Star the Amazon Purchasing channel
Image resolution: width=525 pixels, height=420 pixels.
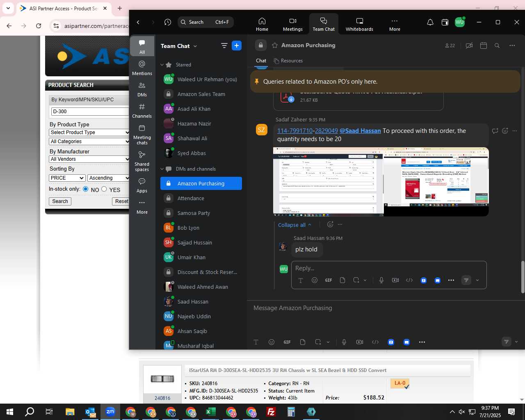pyautogui.click(x=275, y=45)
